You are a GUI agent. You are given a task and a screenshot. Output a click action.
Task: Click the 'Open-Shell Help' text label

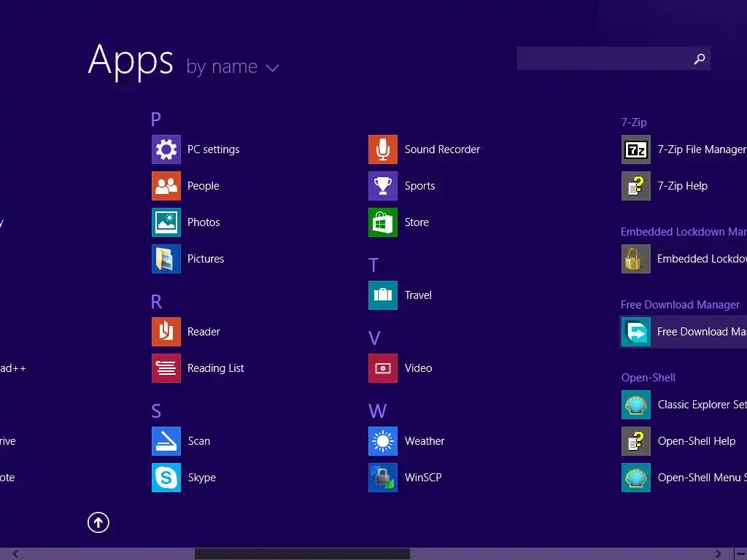697,441
